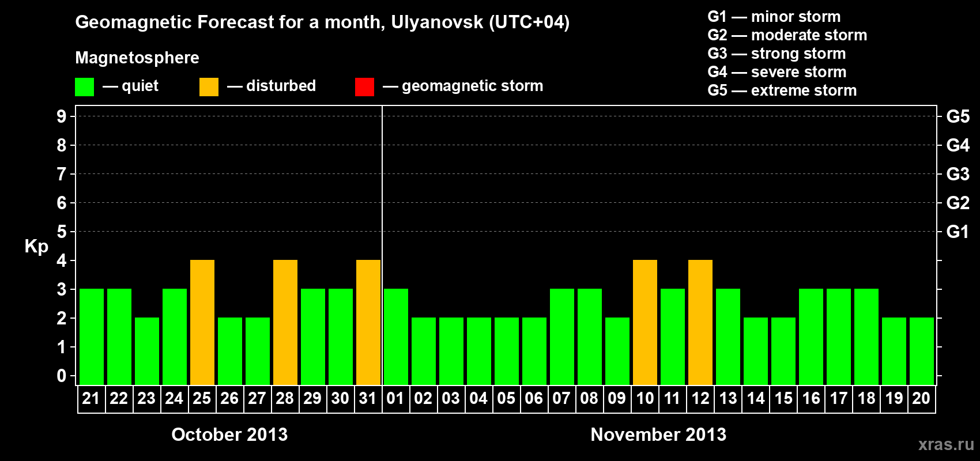Click date label 27 on the axis
Image resolution: width=980 pixels, height=461 pixels.
pos(257,398)
